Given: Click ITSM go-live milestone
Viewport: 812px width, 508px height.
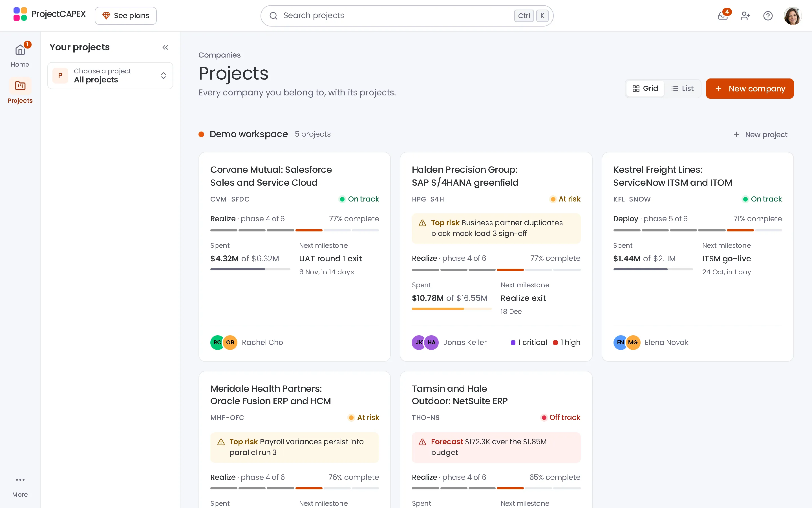Looking at the screenshot, I should pyautogui.click(x=727, y=259).
